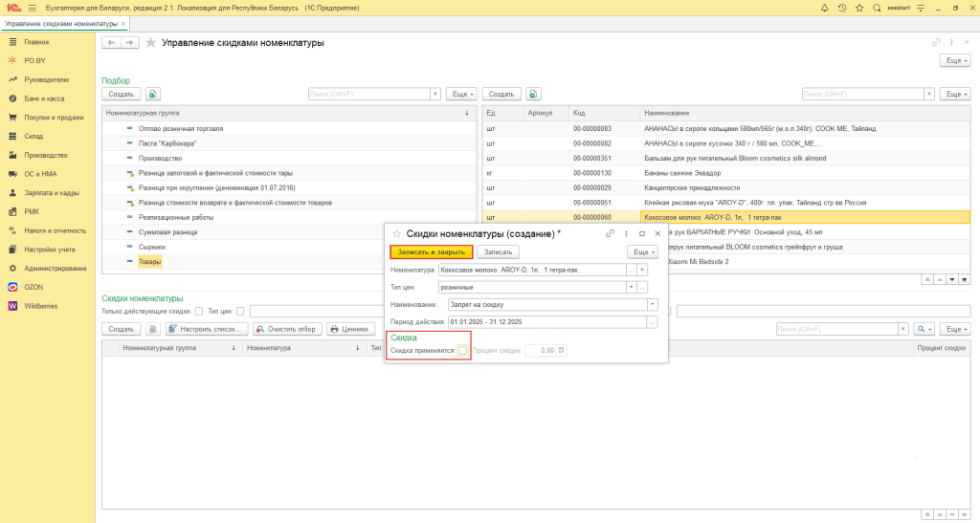Click Создать in Скидки номенклатуры toolbar
Viewport: 980px width, 523px height.
point(122,329)
